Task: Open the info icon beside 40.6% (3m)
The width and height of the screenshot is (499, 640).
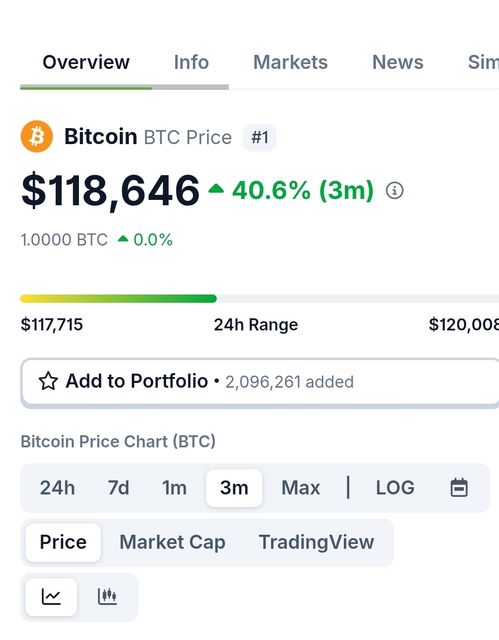Action: coord(395,191)
